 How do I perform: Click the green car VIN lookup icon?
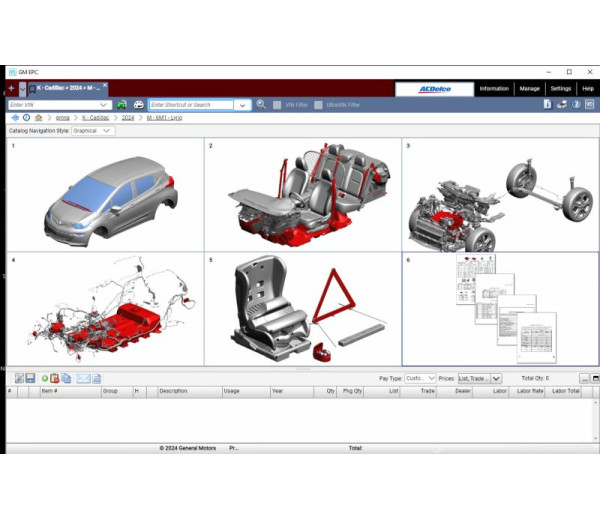click(122, 104)
